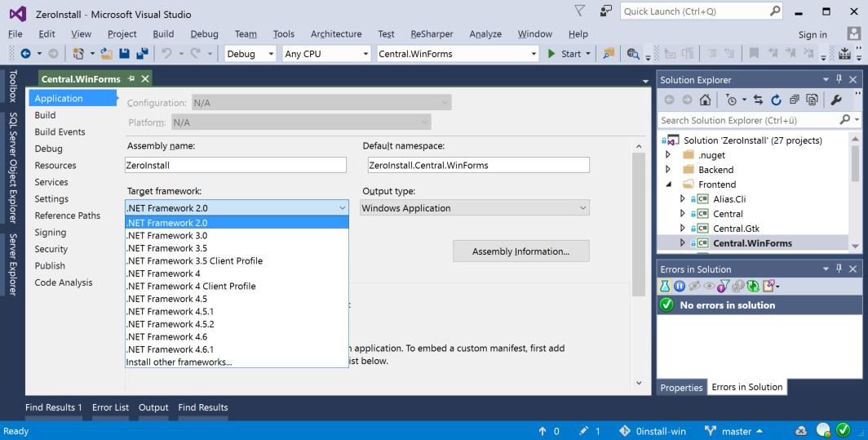Open the Error List bottom tab
This screenshot has width=868, height=440.
111,407
